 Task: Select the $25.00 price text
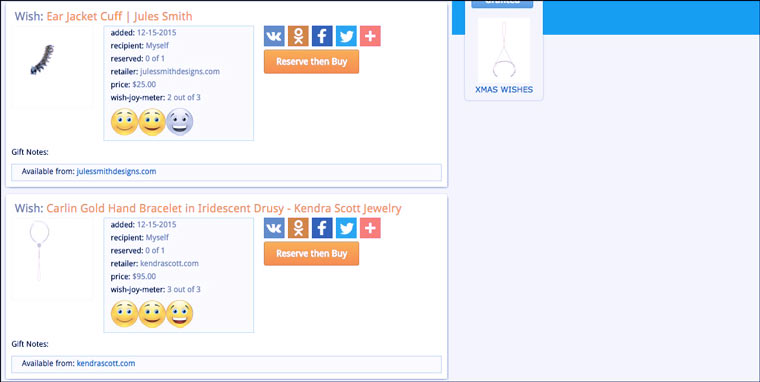point(144,84)
